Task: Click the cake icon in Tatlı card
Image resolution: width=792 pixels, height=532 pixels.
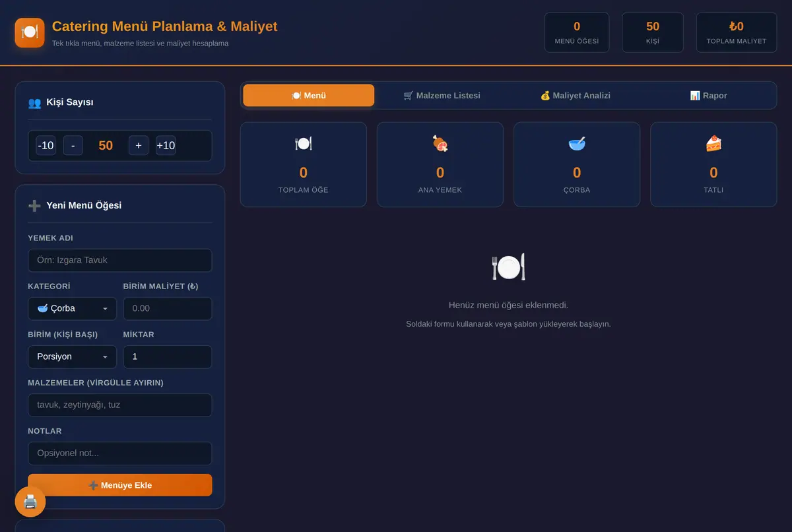Action: 713,143
